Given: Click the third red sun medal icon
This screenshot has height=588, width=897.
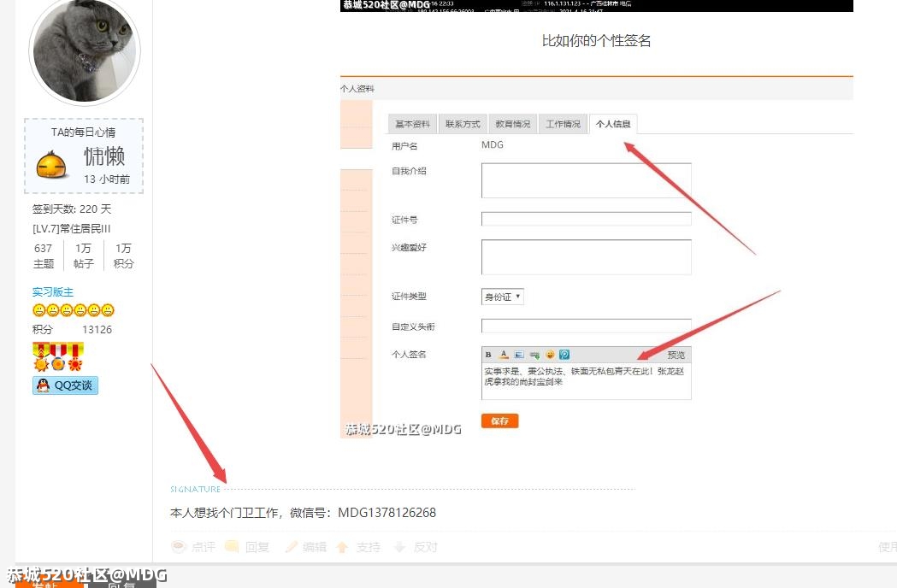Looking at the screenshot, I should pyautogui.click(x=75, y=357).
